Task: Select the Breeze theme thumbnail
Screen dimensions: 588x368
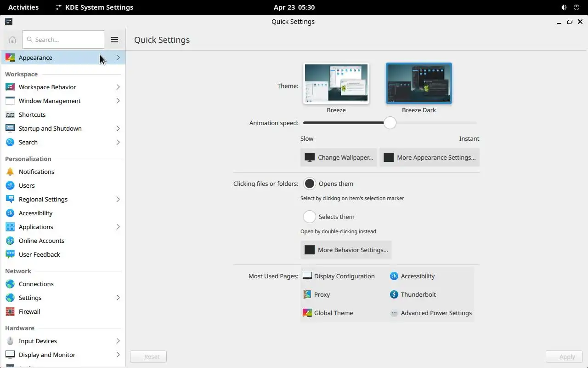Action: click(x=336, y=83)
